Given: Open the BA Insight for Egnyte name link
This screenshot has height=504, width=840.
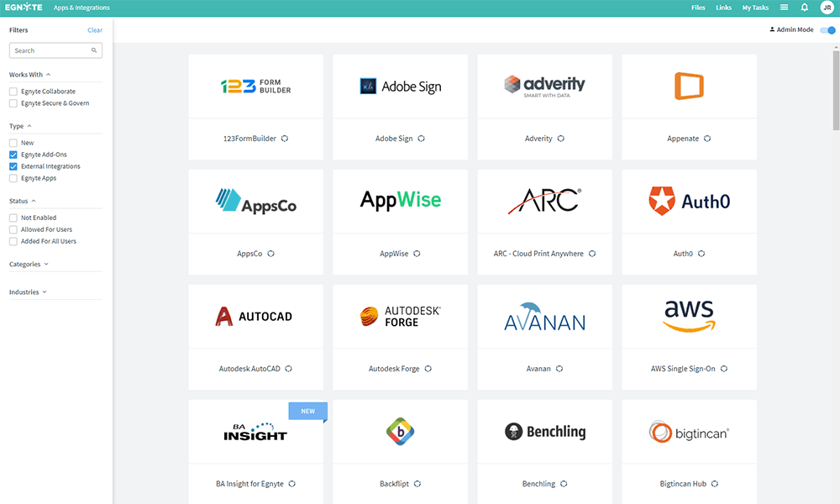Looking at the screenshot, I should click(x=249, y=484).
